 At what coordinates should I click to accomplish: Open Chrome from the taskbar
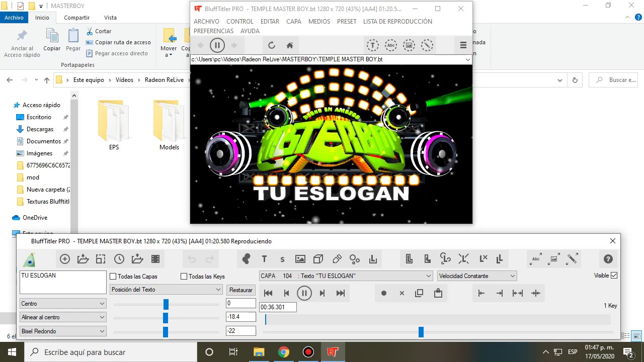[283, 352]
